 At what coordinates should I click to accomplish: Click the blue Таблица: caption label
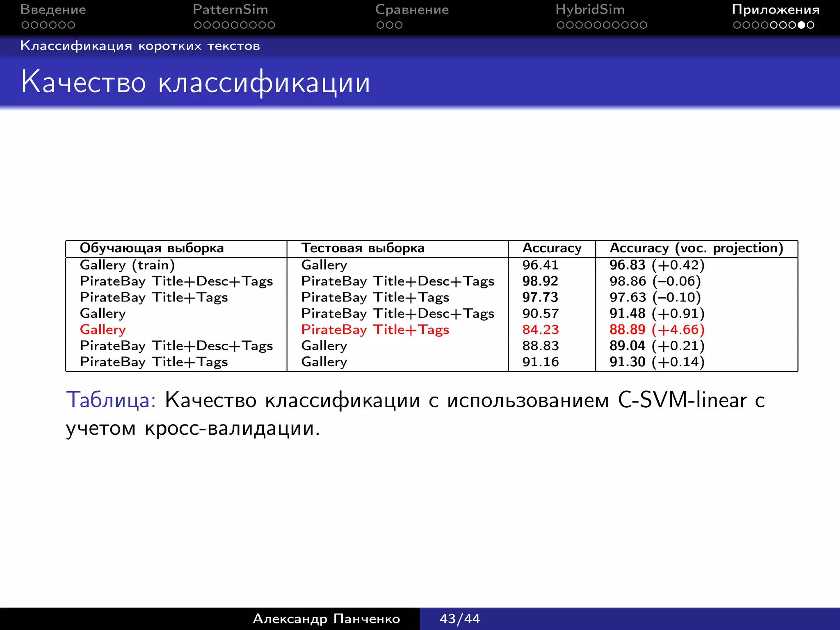coord(111,400)
